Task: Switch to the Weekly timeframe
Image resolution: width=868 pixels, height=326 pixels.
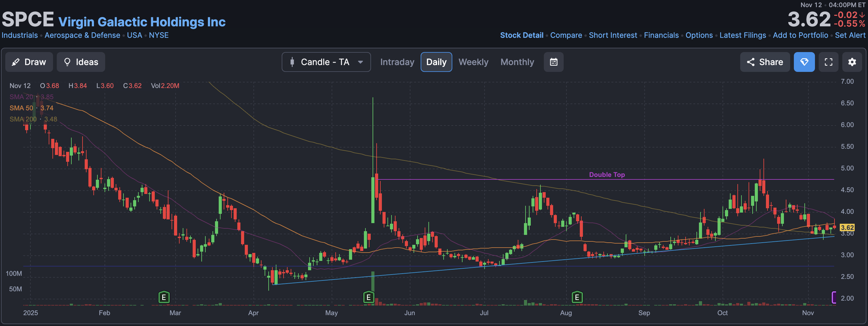Action: coord(473,62)
